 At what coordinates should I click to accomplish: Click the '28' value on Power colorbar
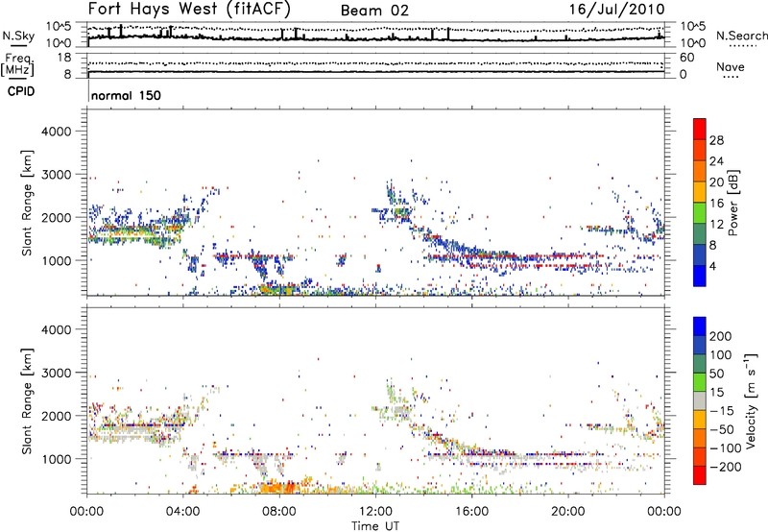click(x=716, y=140)
